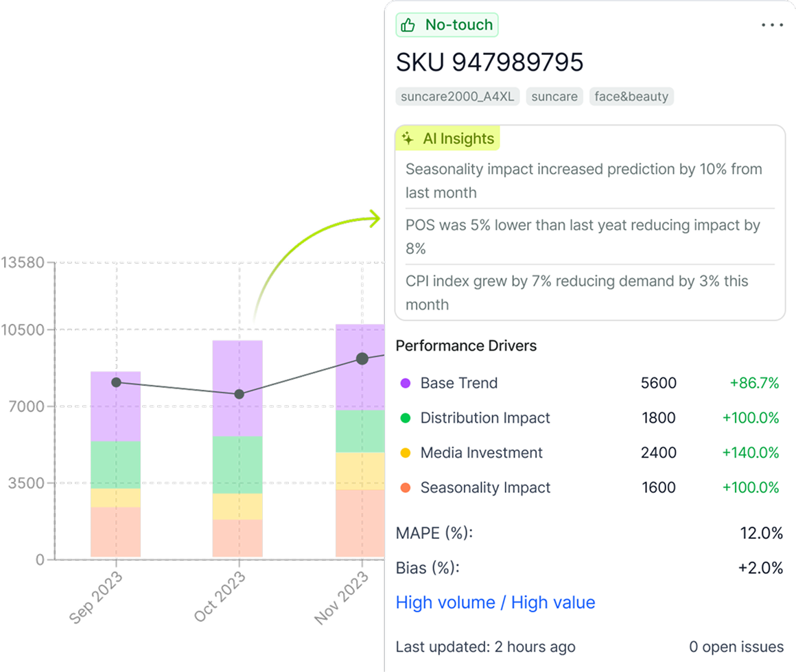Click the thumbs-up icon in No-touch badge
This screenshot has height=672, width=796.
(408, 25)
